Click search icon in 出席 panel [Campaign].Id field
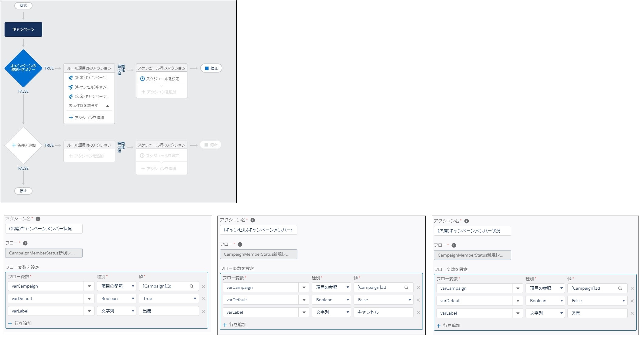644x348 pixels. click(x=192, y=286)
